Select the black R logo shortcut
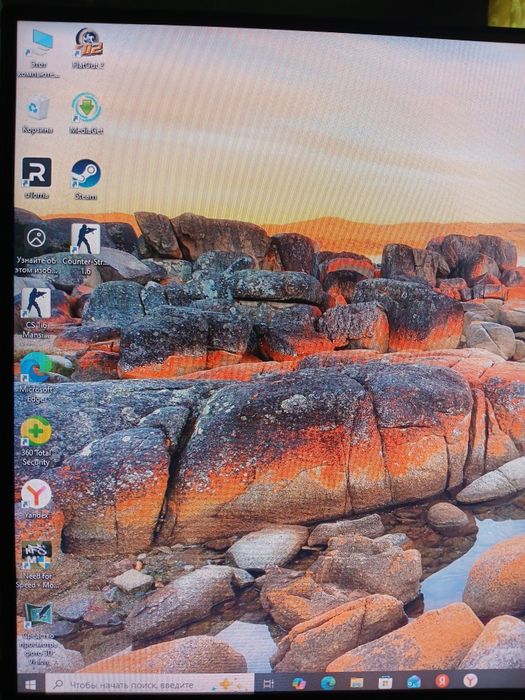This screenshot has width=525, height=700. [37, 178]
